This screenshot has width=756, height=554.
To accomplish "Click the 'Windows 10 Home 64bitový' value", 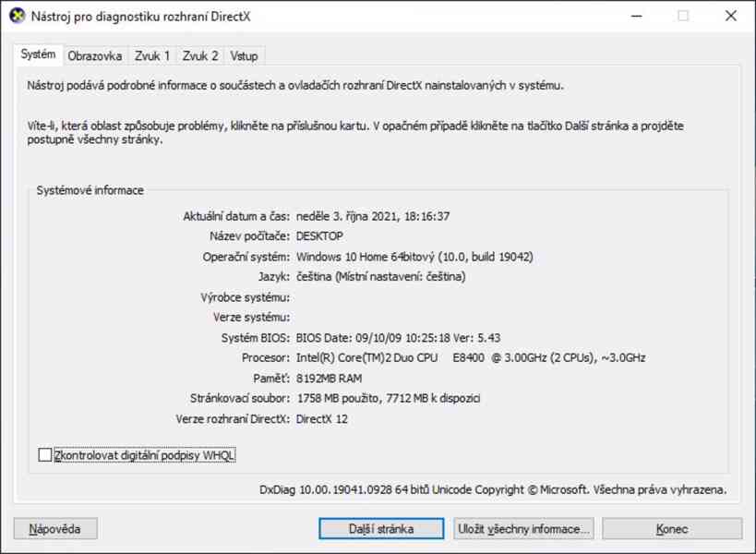I will click(414, 257).
